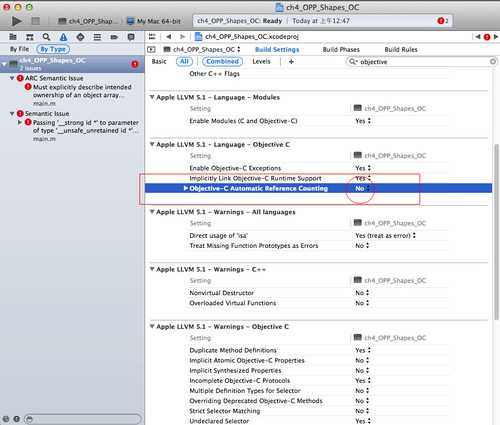Collapse Warnings - C++ section
Image resolution: width=500 pixels, height=425 pixels.
152,269
